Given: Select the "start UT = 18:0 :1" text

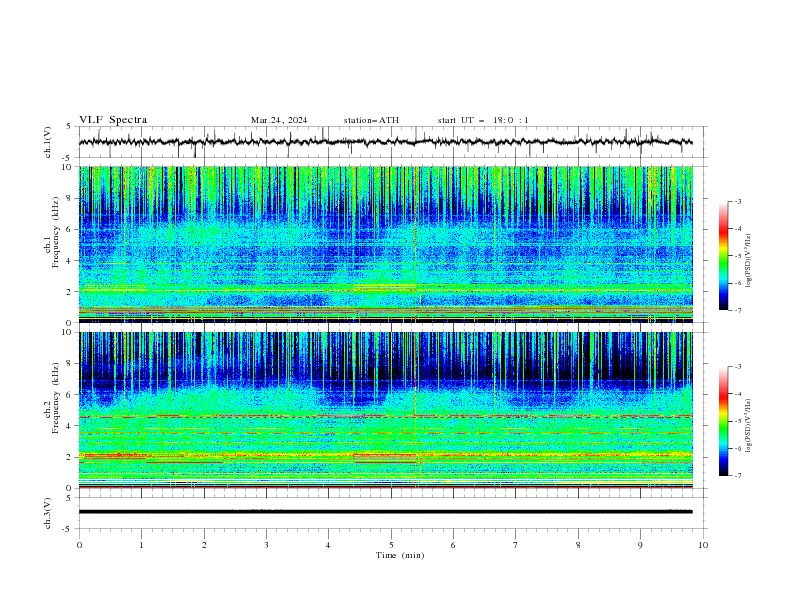Looking at the screenshot, I should point(483,120).
